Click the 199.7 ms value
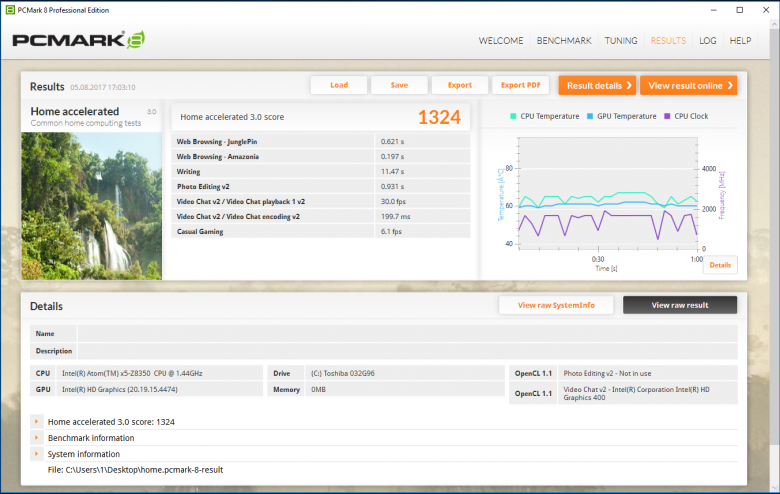780x494 pixels. point(395,216)
